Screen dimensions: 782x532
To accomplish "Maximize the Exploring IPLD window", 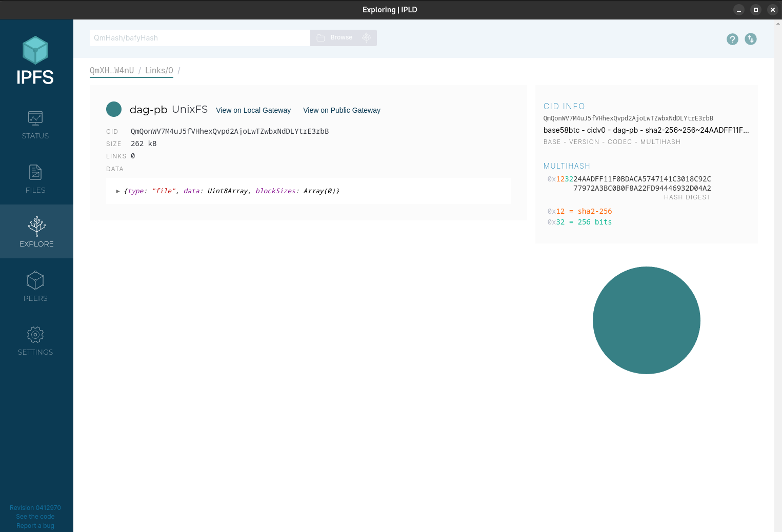I will [756, 10].
